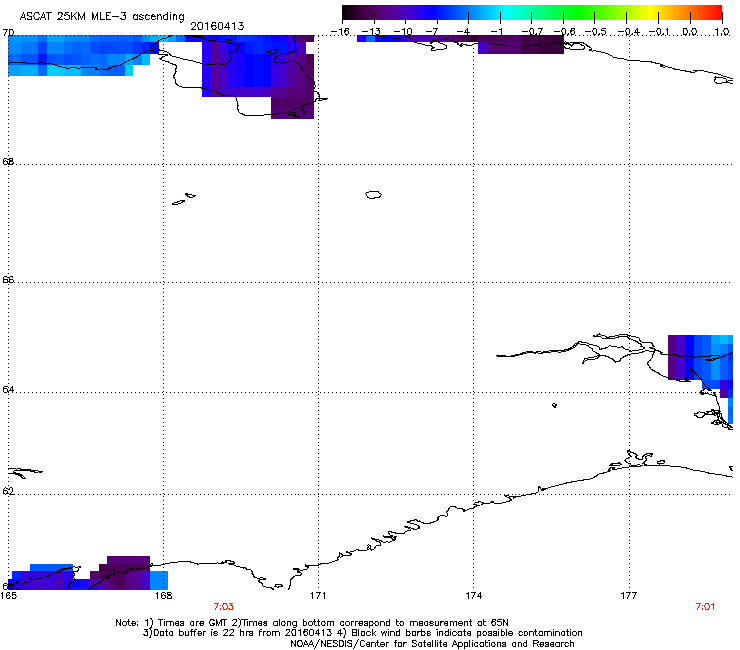The height and width of the screenshot is (650, 740).
Task: Click the latitude label 70 at the top left
Action: tap(8, 32)
